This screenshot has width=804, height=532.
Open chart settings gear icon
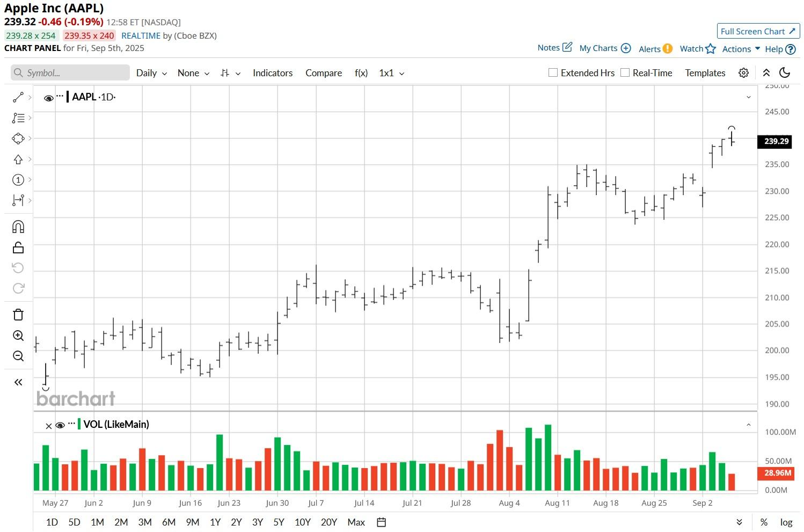(743, 73)
